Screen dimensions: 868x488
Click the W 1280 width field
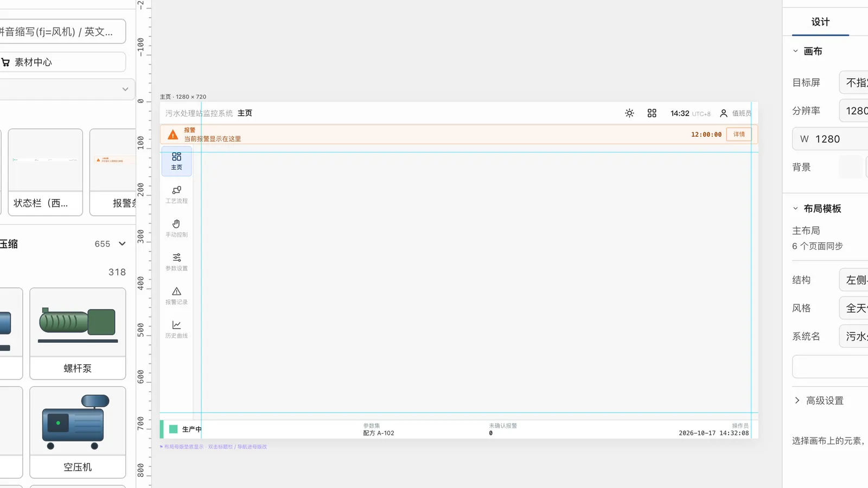tap(830, 139)
